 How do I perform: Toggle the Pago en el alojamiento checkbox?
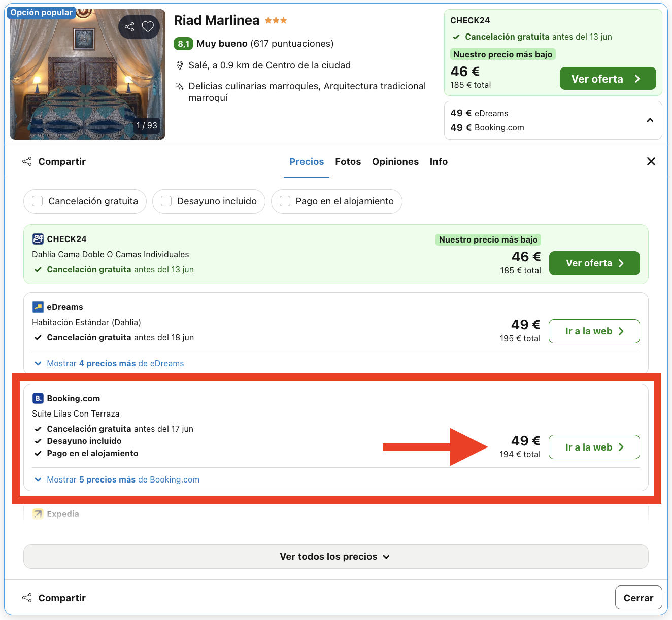pyautogui.click(x=285, y=201)
